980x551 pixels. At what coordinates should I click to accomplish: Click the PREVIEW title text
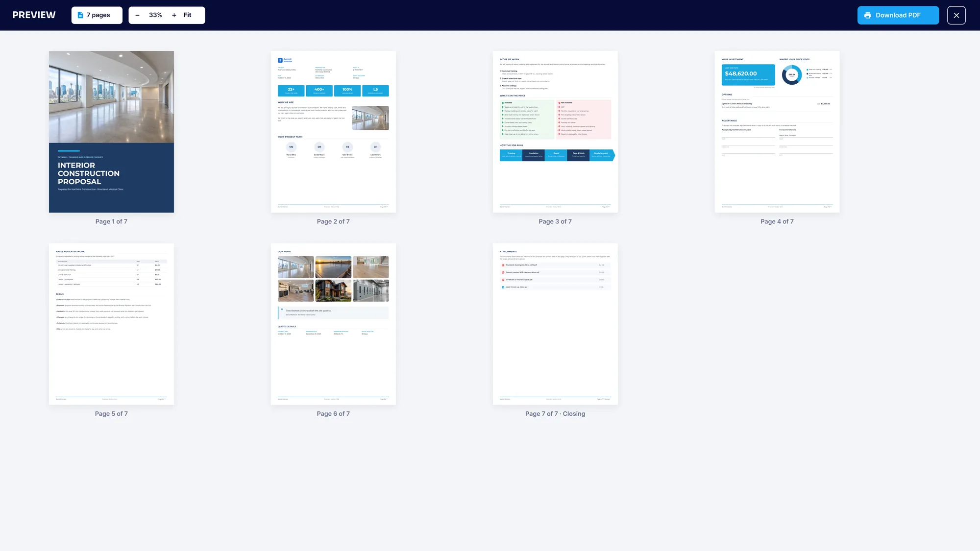pyautogui.click(x=34, y=15)
